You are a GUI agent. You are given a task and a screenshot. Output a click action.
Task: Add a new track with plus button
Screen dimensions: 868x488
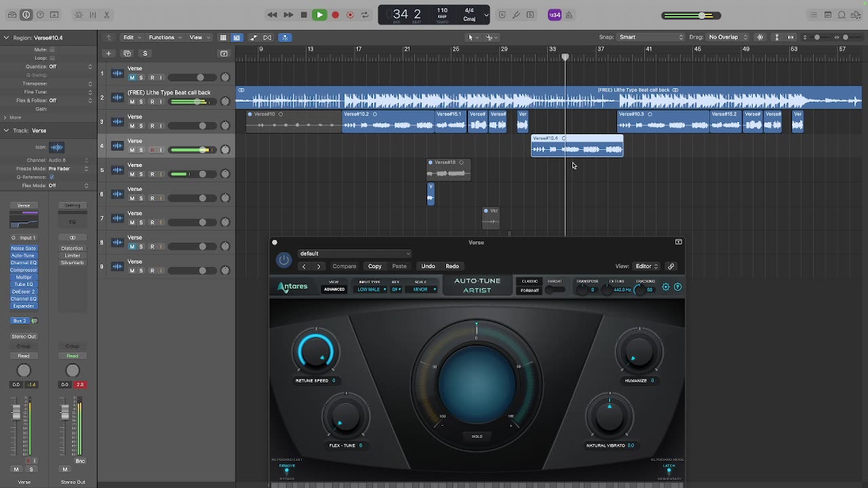pyautogui.click(x=108, y=53)
